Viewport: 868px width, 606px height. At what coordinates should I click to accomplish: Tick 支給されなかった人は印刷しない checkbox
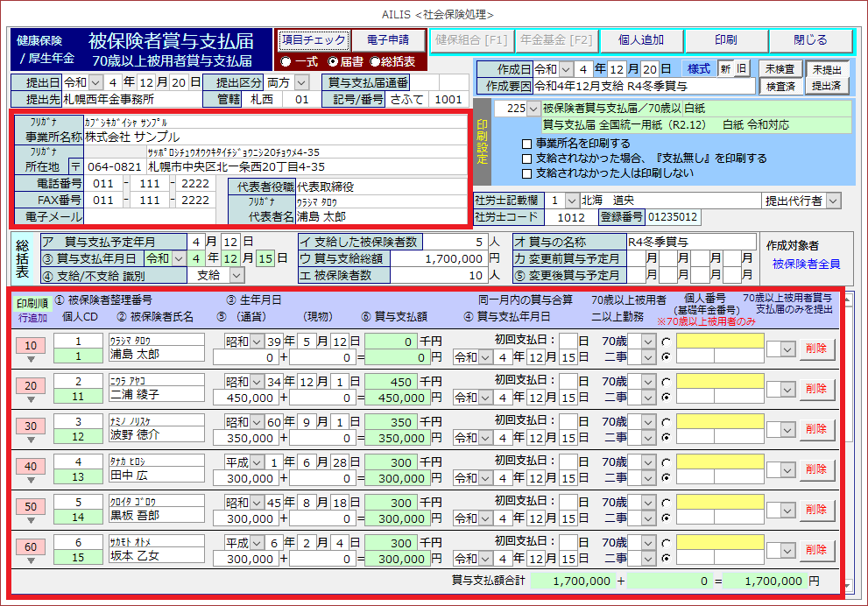pos(526,173)
